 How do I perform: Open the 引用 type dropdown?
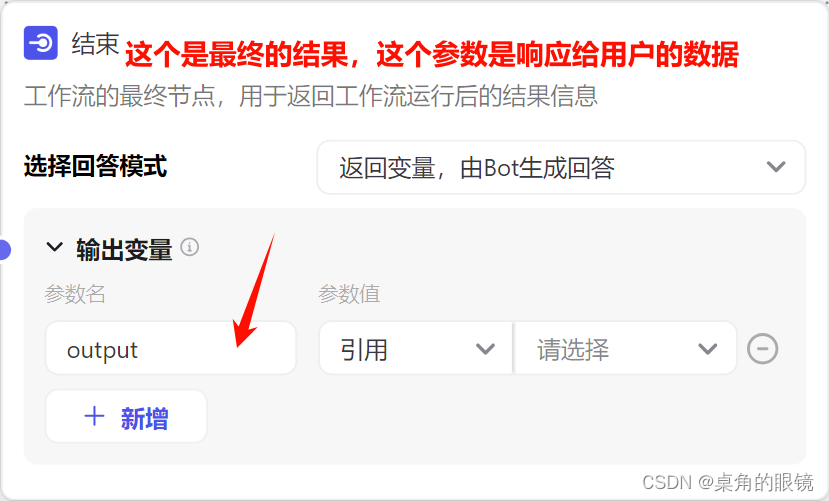click(416, 348)
